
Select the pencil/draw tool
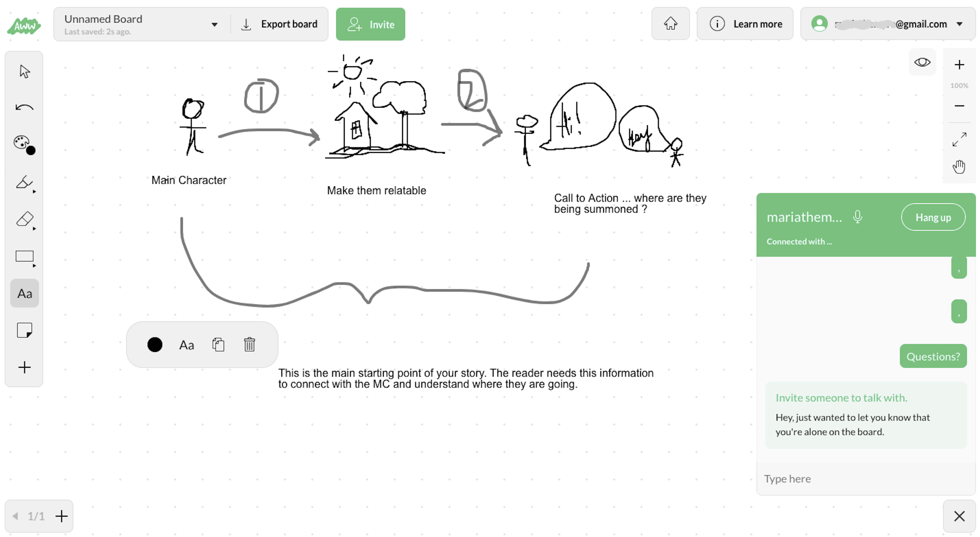(x=25, y=183)
